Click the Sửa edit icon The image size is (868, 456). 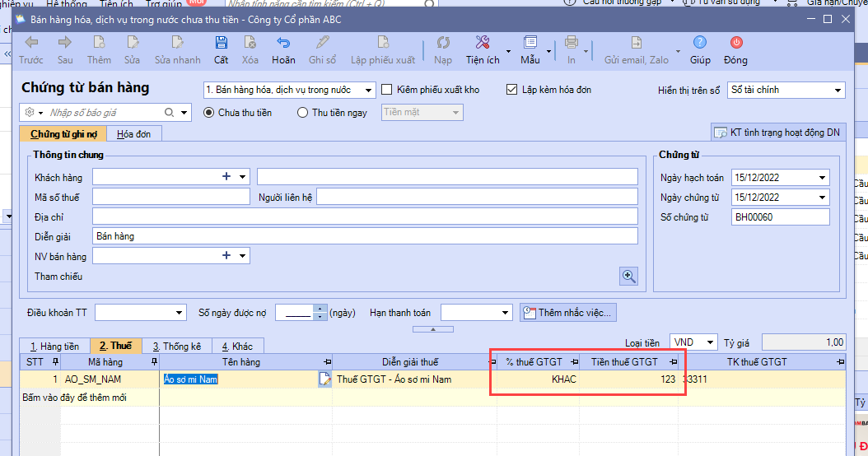click(x=133, y=43)
